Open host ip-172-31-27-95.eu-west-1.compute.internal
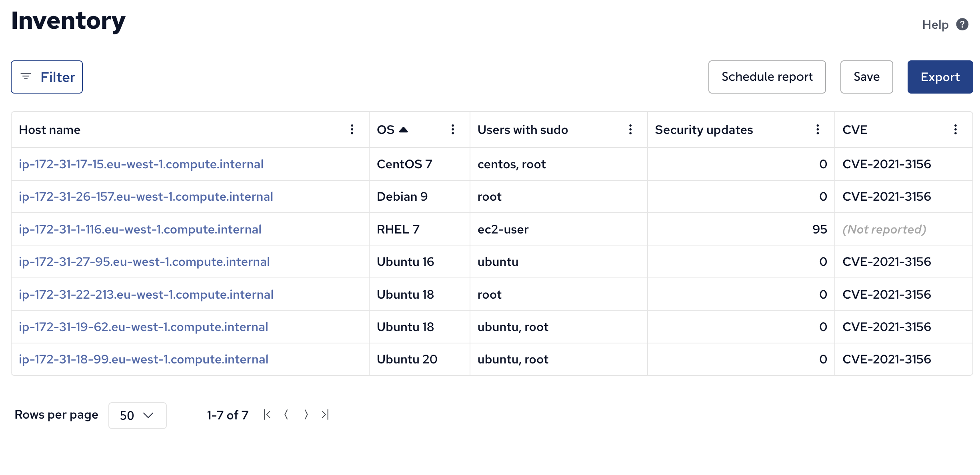 [x=144, y=261]
